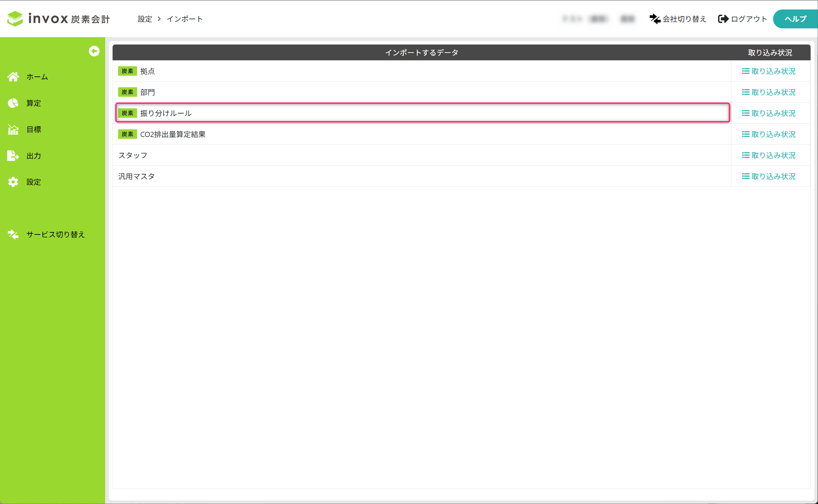Open the ヘルプ button

[795, 19]
